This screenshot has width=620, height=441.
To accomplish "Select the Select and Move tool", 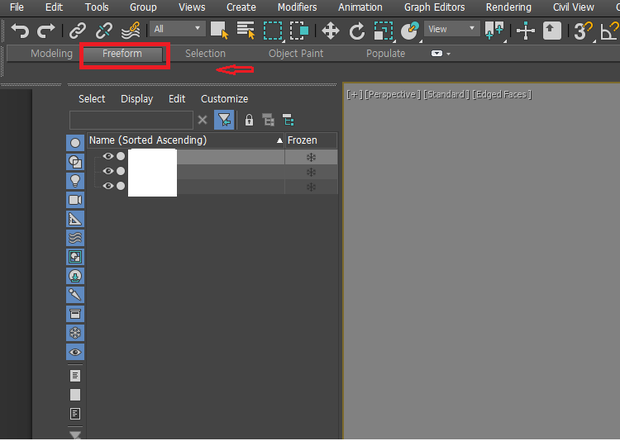I will coord(328,30).
